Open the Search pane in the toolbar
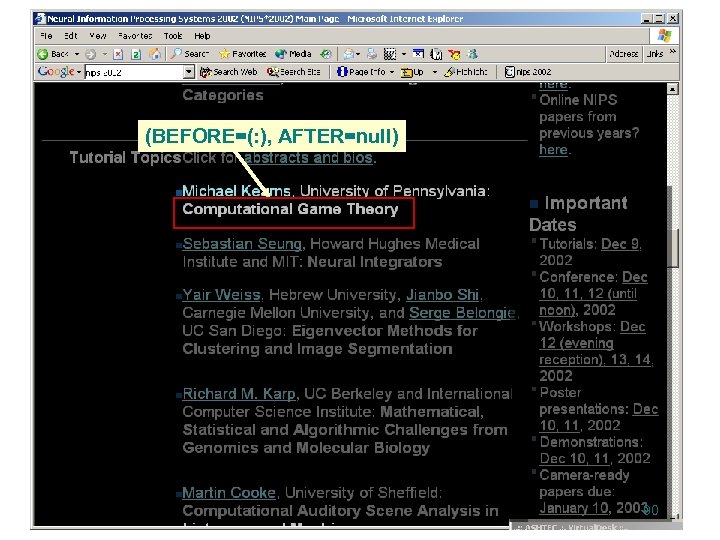The image size is (720, 540). (189, 54)
